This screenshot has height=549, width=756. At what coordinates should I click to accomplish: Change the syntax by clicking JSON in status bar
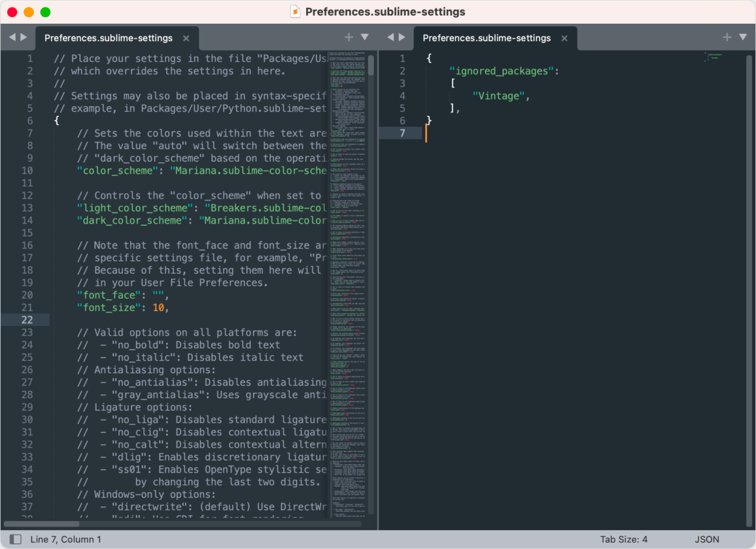tap(707, 539)
